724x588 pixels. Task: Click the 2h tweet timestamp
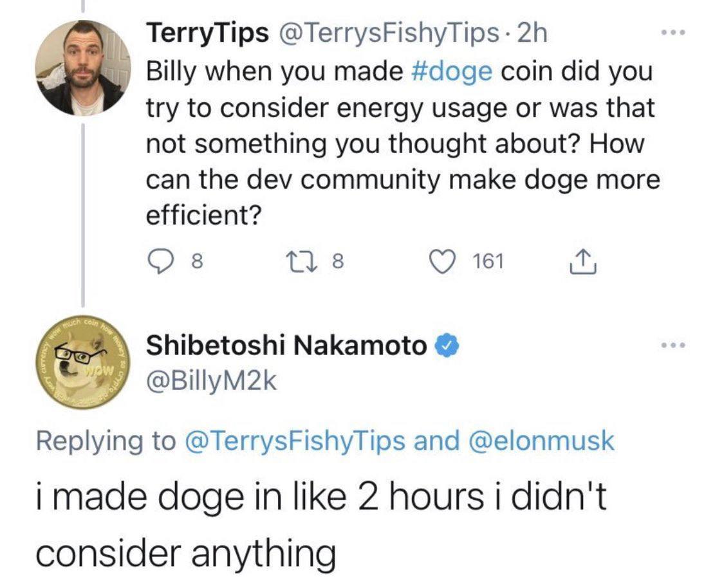[x=531, y=33]
